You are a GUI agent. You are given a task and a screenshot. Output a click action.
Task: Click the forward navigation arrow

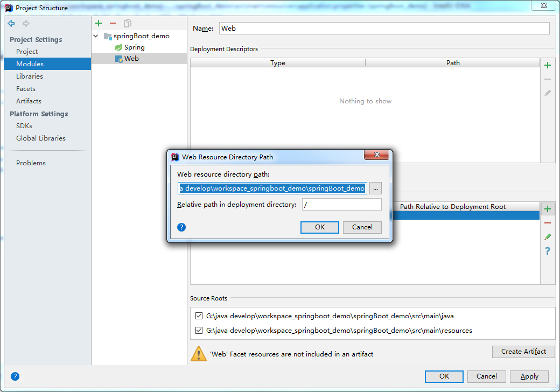[26, 24]
